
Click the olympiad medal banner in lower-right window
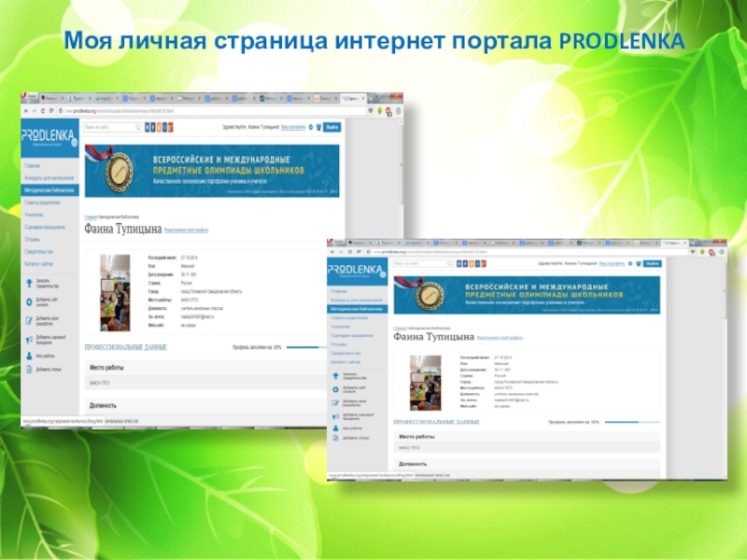tap(527, 295)
